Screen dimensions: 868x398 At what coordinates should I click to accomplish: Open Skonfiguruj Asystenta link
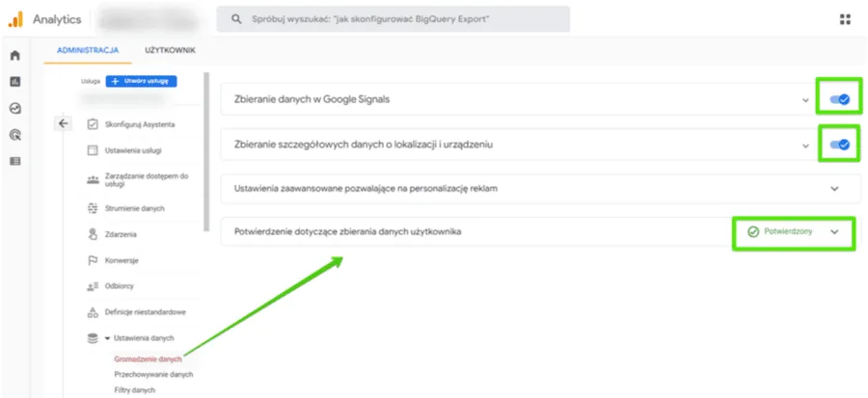point(140,124)
